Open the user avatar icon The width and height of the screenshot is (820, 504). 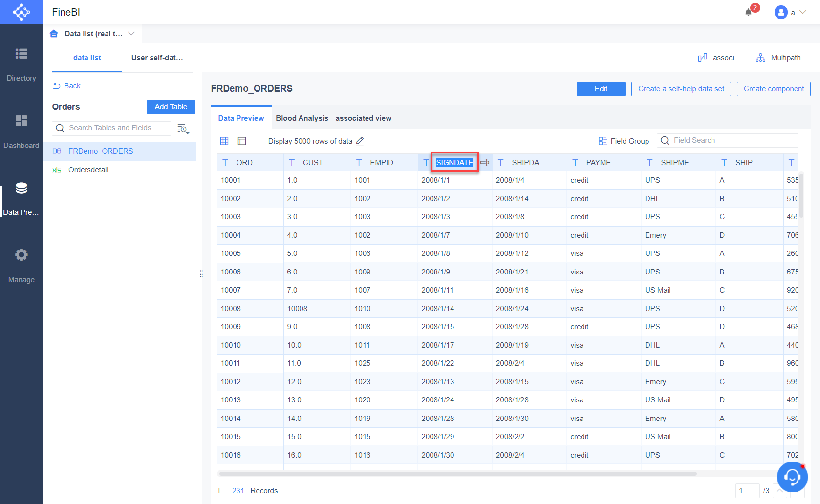click(781, 12)
